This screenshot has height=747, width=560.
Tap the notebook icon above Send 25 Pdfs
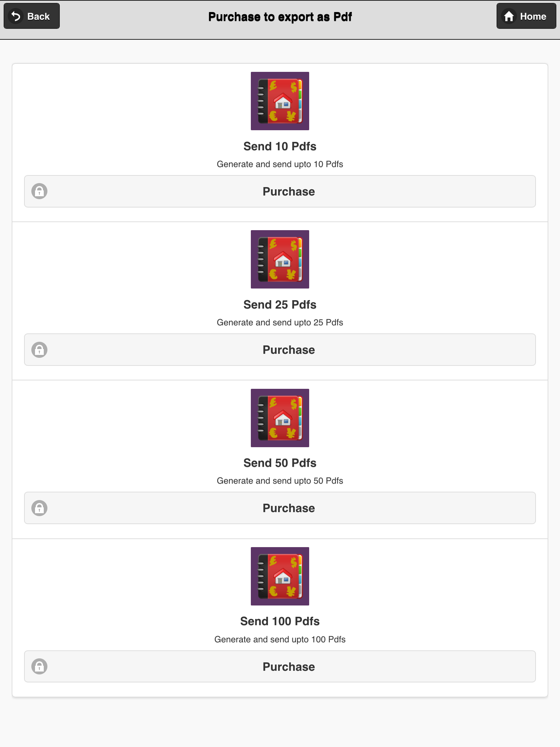(x=280, y=259)
